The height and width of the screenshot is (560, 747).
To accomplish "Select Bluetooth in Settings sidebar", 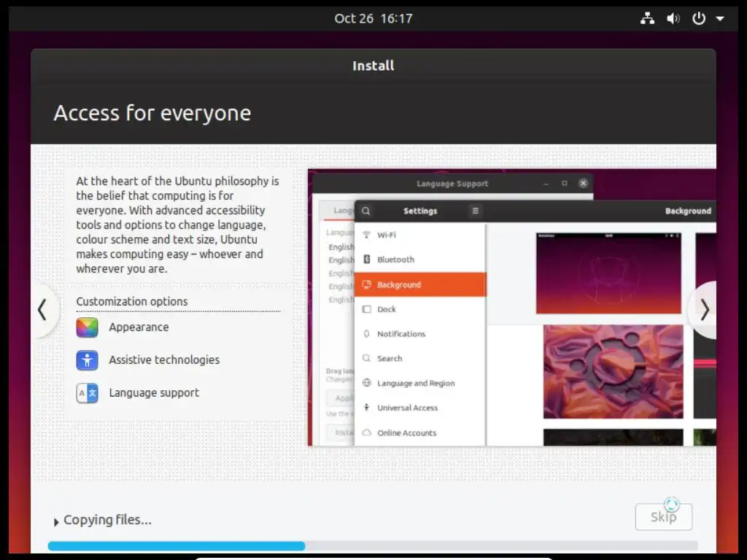I will click(x=420, y=260).
